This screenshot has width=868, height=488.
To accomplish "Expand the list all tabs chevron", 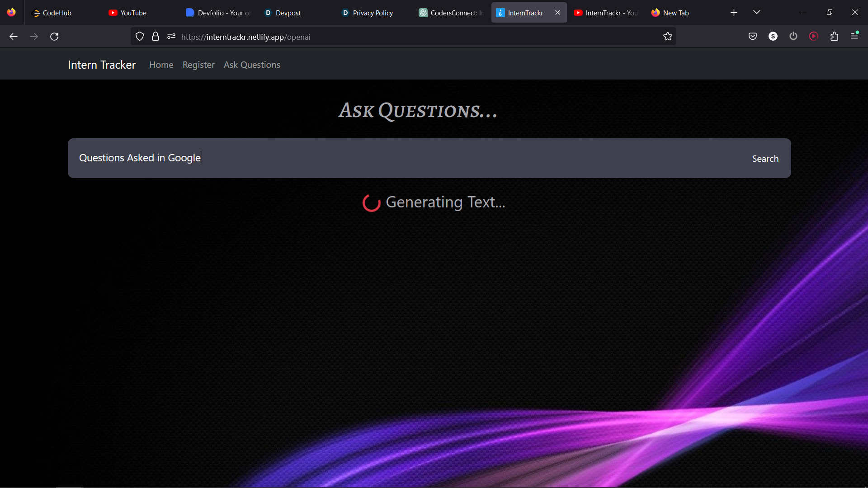I will [x=757, y=12].
